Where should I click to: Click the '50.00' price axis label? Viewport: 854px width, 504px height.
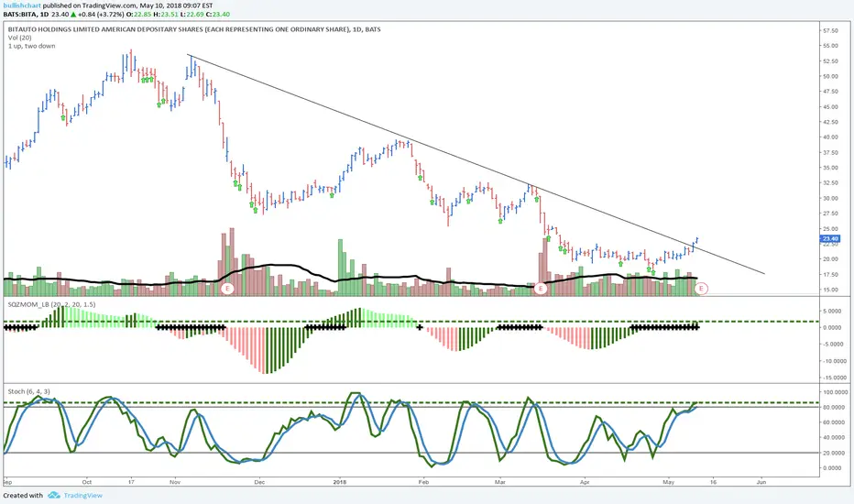click(831, 76)
